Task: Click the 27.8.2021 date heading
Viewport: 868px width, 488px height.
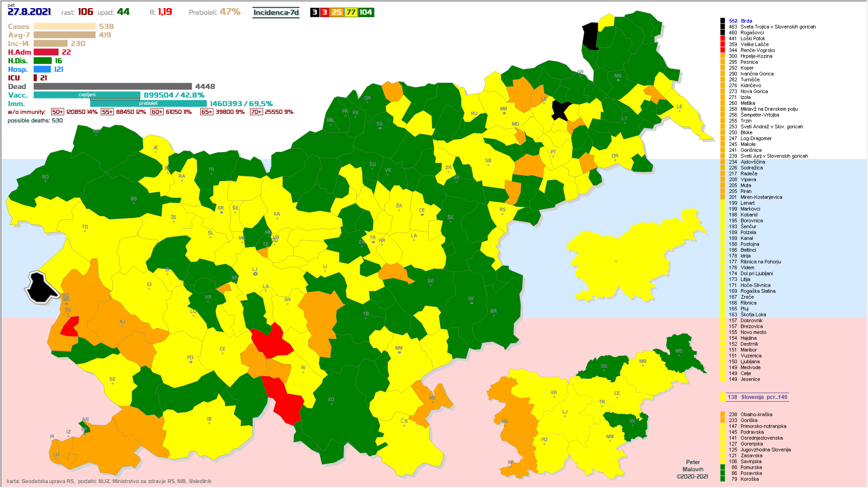Action: point(29,12)
